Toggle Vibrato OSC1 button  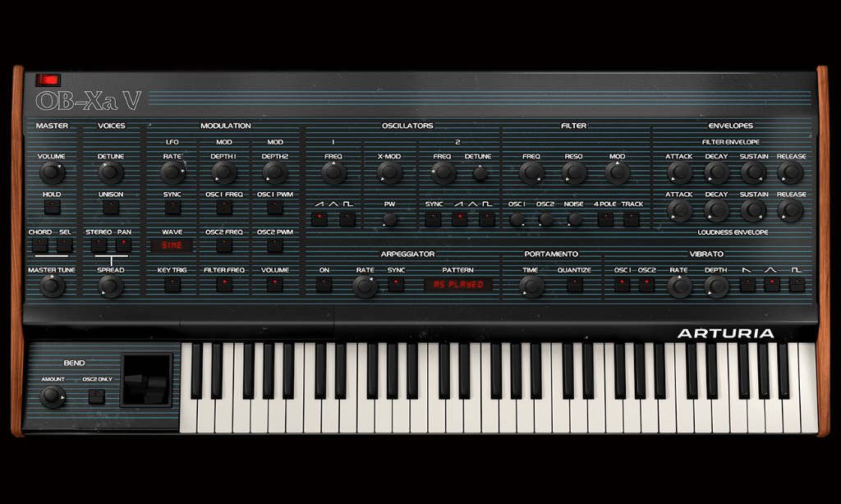(623, 285)
